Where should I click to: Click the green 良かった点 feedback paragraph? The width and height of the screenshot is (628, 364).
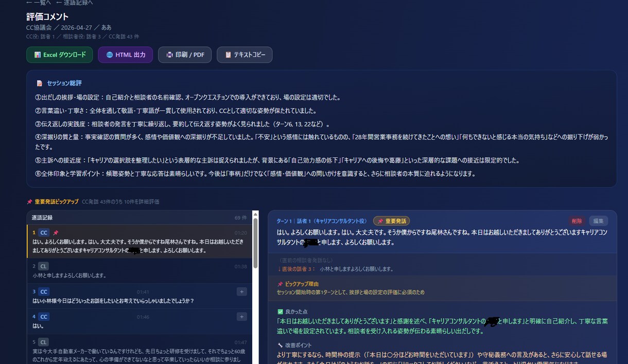pos(442,326)
